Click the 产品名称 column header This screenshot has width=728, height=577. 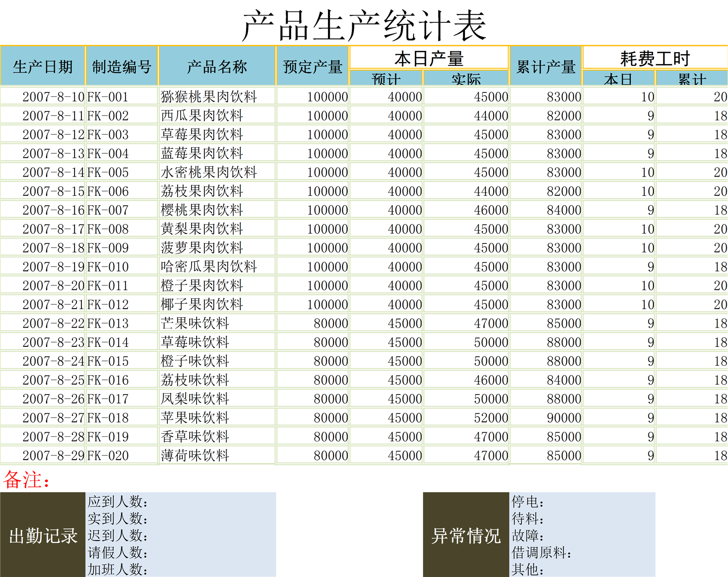tap(217, 66)
